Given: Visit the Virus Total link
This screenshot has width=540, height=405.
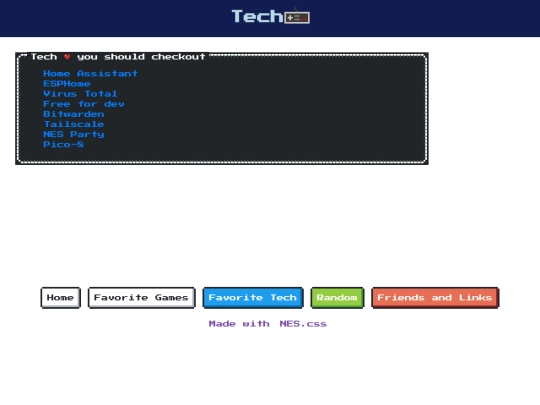Looking at the screenshot, I should pyautogui.click(x=80, y=94).
